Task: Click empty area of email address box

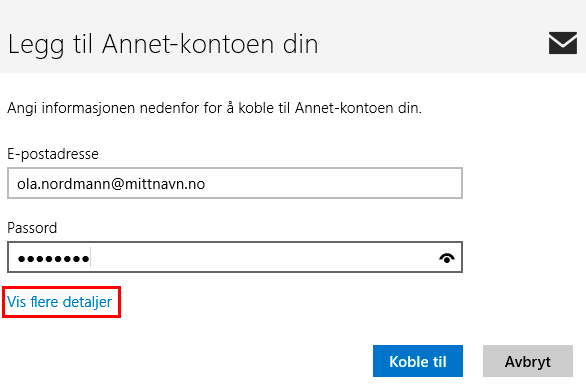Action: point(333,183)
